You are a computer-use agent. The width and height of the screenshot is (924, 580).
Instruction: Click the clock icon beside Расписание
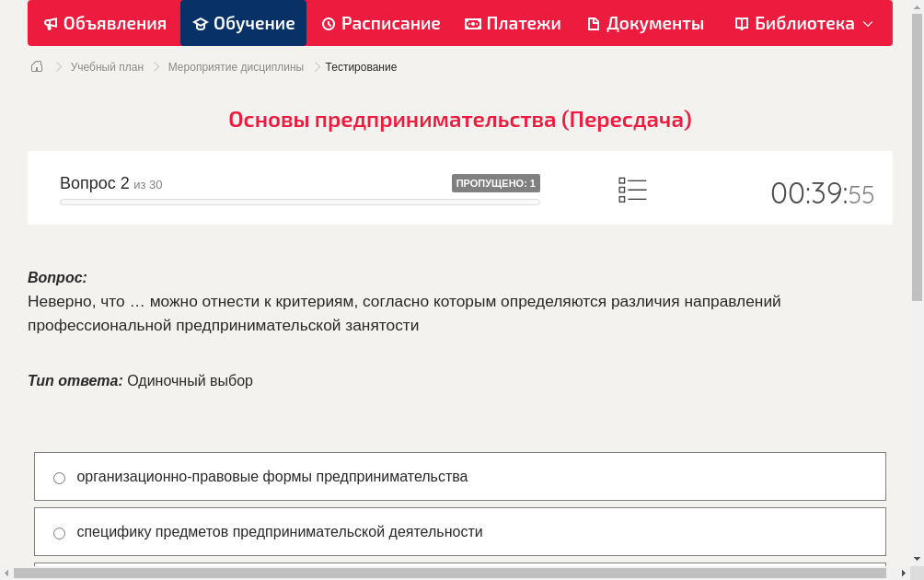327,23
